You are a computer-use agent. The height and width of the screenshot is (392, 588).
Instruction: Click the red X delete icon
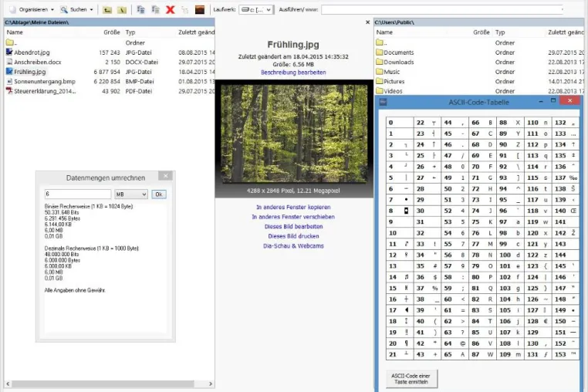click(171, 10)
